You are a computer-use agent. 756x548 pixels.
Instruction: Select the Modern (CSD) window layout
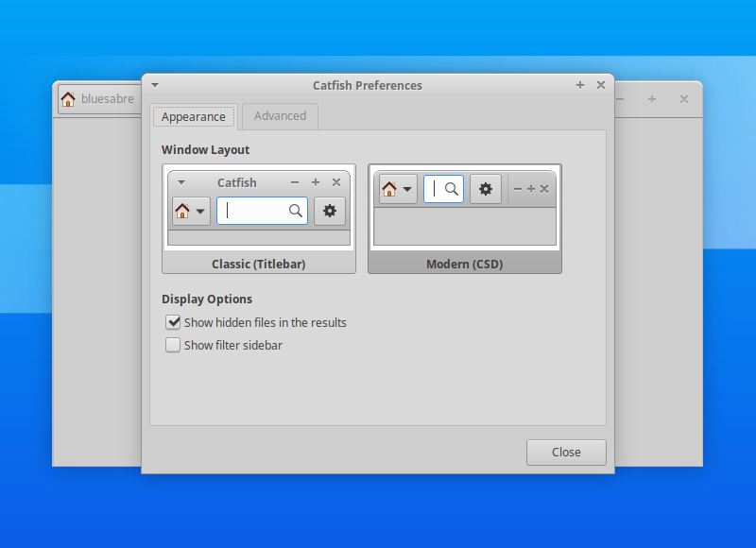pyautogui.click(x=465, y=264)
